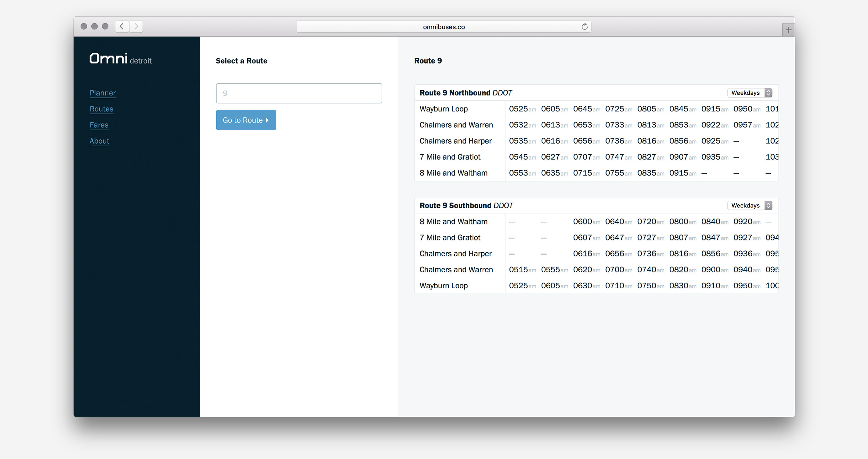
Task: Switch to the Routes section
Action: [x=101, y=109]
